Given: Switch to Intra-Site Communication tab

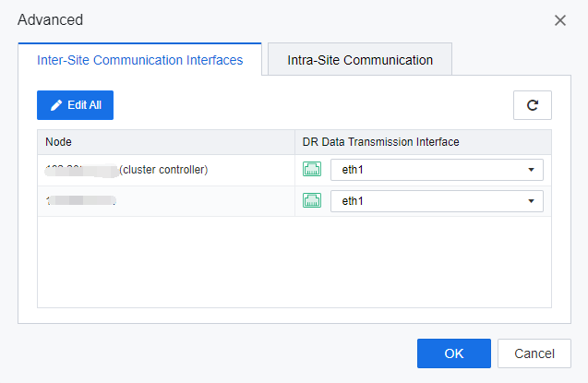Looking at the screenshot, I should pos(358,60).
